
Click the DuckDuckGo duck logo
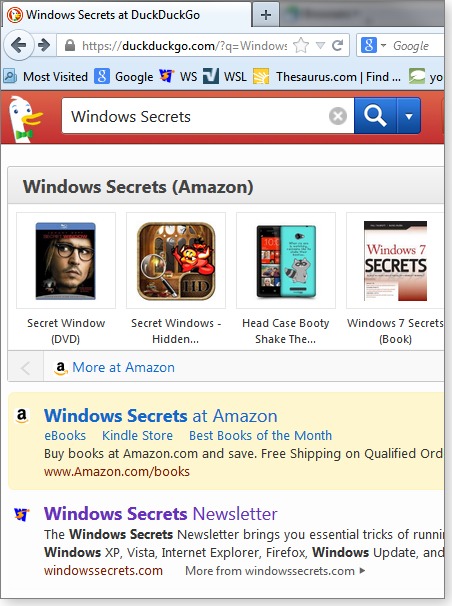[x=25, y=118]
